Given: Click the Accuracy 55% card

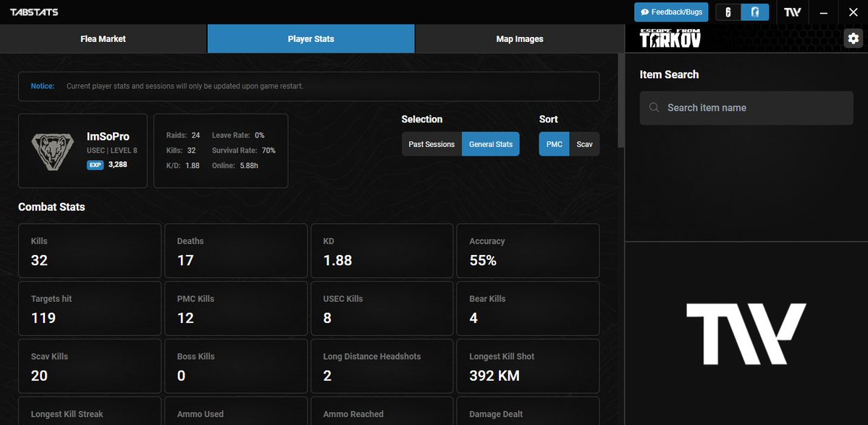Looking at the screenshot, I should coord(528,251).
